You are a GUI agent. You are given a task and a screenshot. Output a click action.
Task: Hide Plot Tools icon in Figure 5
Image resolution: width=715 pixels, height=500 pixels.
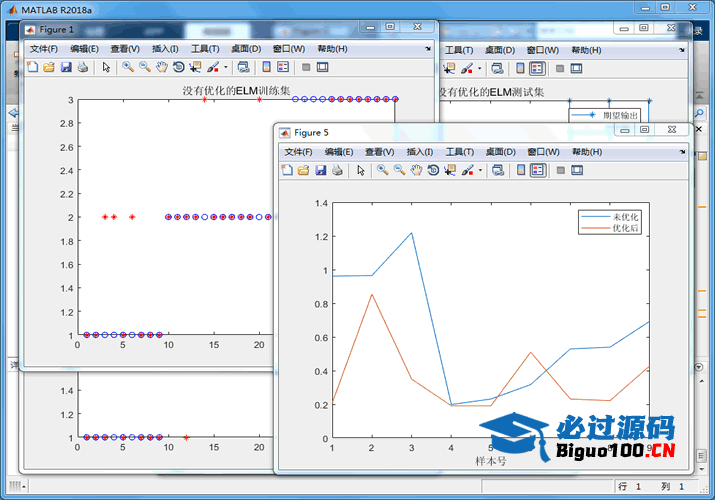[561, 170]
